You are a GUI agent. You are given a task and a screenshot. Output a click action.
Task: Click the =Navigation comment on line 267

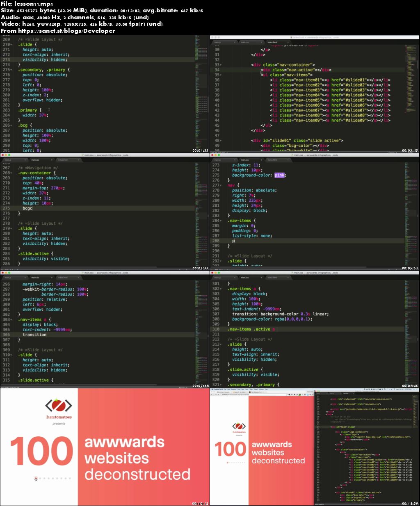pos(38,168)
